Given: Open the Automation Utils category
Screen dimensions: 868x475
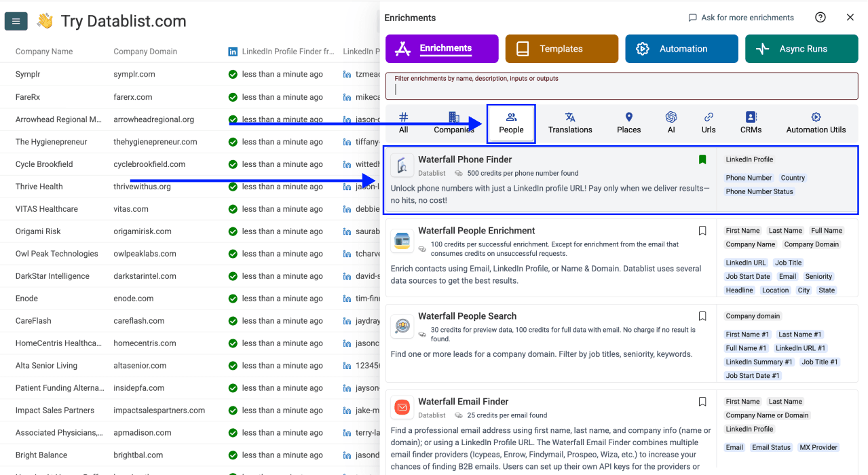Looking at the screenshot, I should point(816,123).
